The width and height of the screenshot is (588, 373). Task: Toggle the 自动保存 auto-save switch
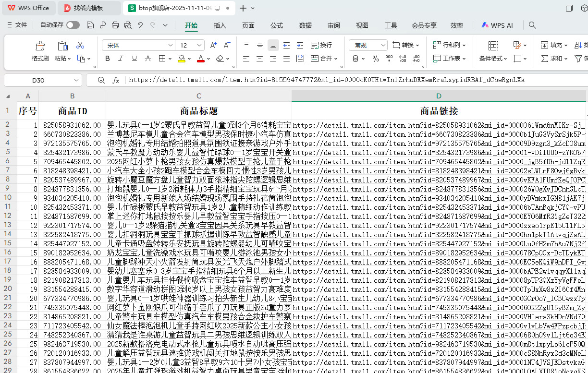click(x=73, y=25)
